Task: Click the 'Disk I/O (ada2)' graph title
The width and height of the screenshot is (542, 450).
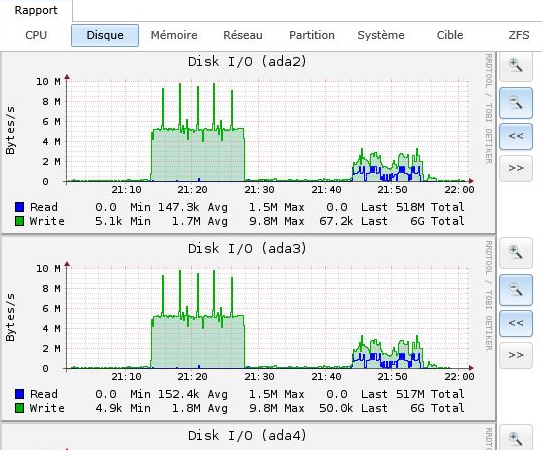Action: pos(247,62)
